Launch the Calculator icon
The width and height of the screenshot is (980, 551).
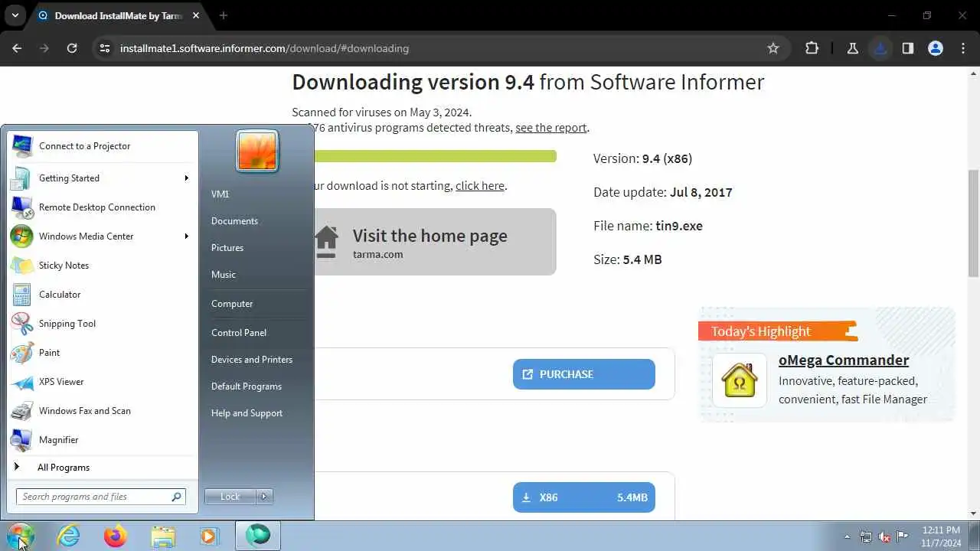[21, 294]
